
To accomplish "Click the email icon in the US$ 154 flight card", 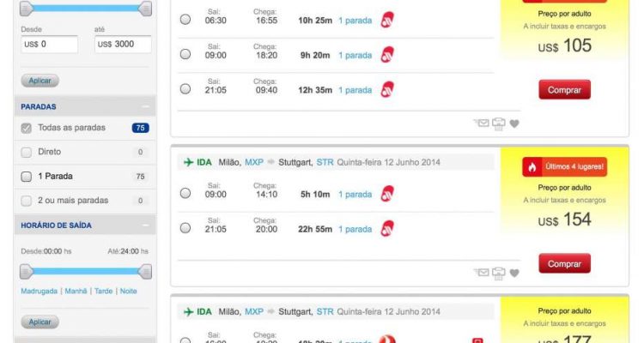I will click(482, 273).
